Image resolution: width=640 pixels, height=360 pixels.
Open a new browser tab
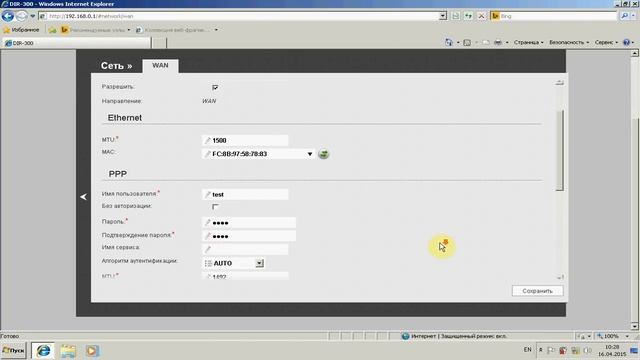point(159,43)
